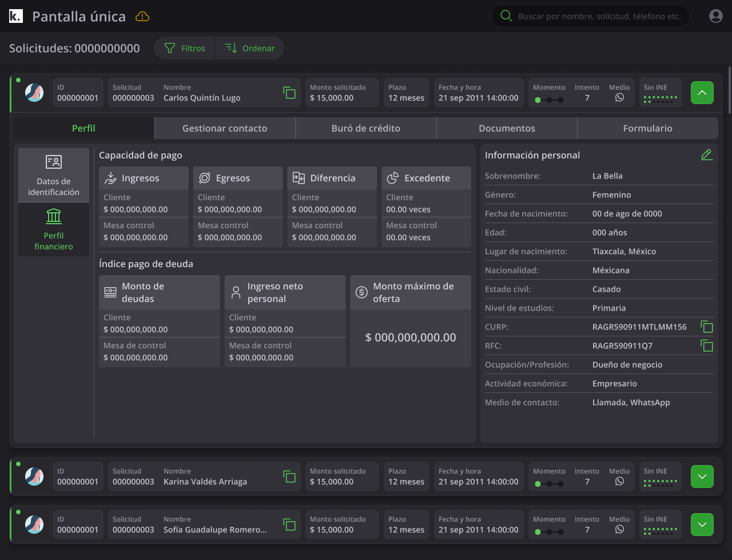732x560 pixels.
Task: Click the Ordenar sort icon
Action: pyautogui.click(x=231, y=48)
